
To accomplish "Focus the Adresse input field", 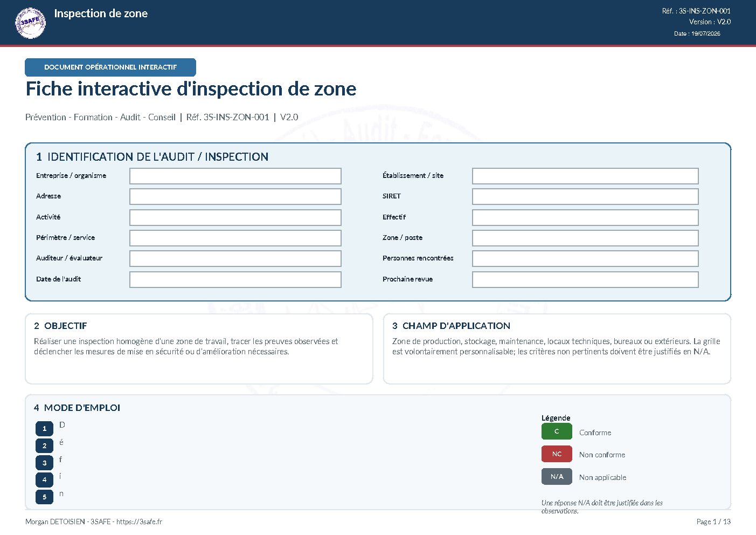I will click(x=235, y=196).
